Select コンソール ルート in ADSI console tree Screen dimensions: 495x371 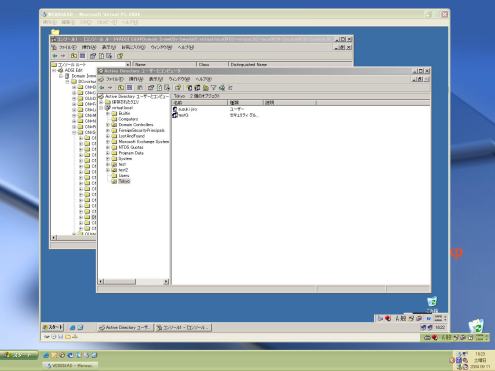[72, 65]
